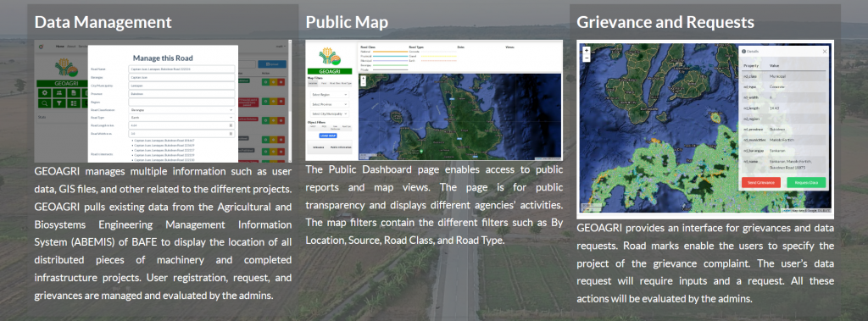Open the About menu item
Viewport: 868px width, 321px height.
coord(71,47)
